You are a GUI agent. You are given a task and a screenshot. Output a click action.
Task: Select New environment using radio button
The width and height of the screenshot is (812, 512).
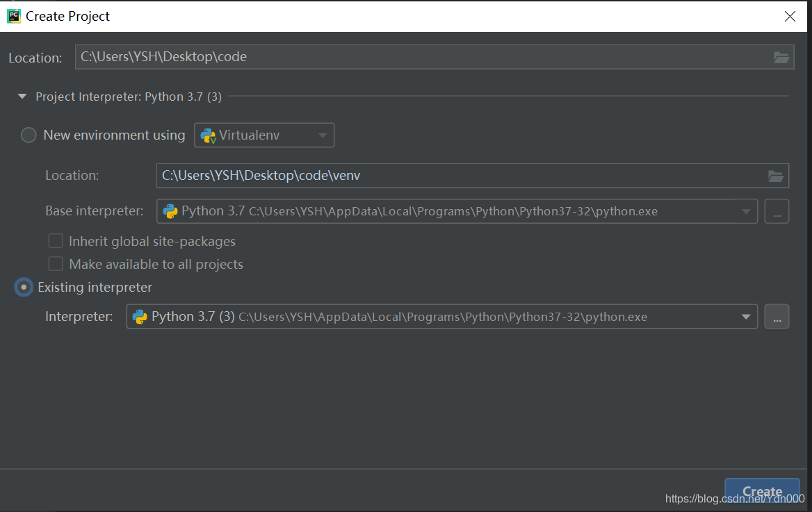[x=29, y=135]
